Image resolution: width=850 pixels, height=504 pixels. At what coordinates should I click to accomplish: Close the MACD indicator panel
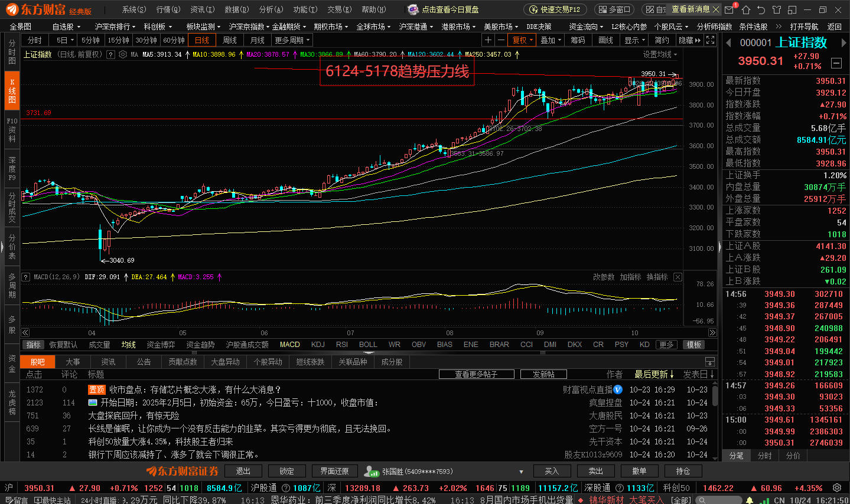(x=678, y=277)
